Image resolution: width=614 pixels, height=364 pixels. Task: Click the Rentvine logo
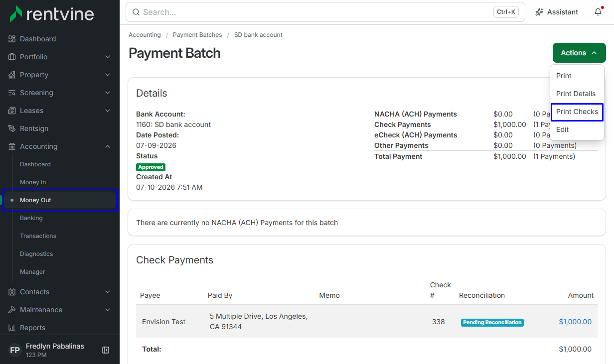pos(52,13)
